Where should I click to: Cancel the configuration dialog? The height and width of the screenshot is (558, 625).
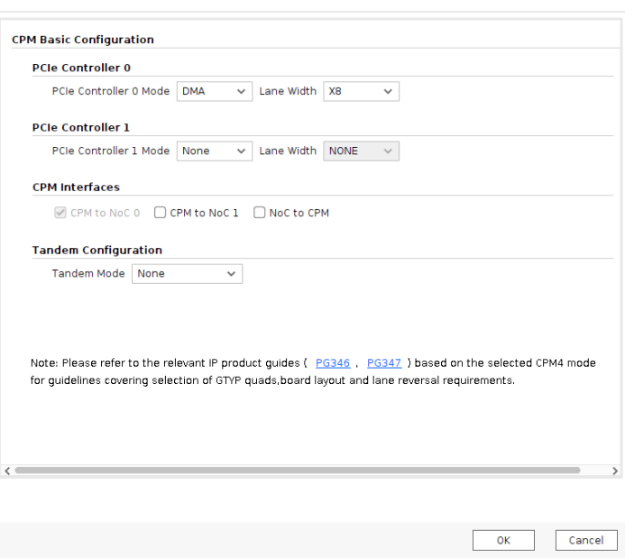click(x=586, y=540)
